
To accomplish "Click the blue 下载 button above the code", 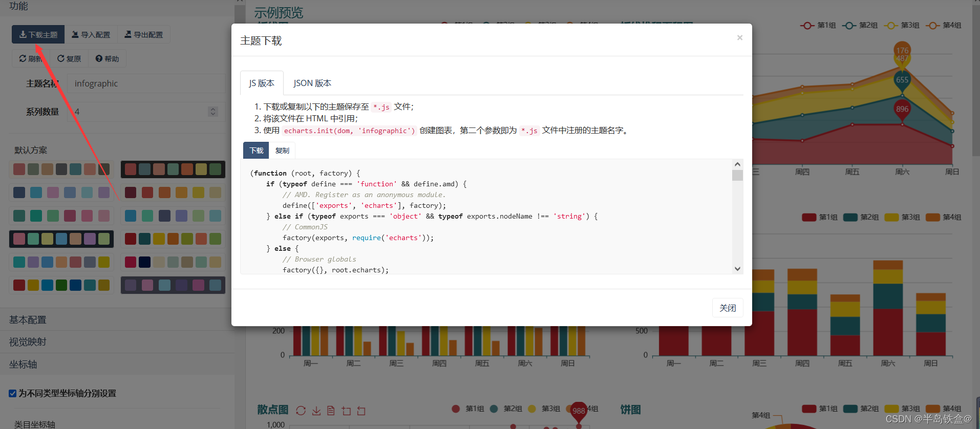I will (x=257, y=151).
